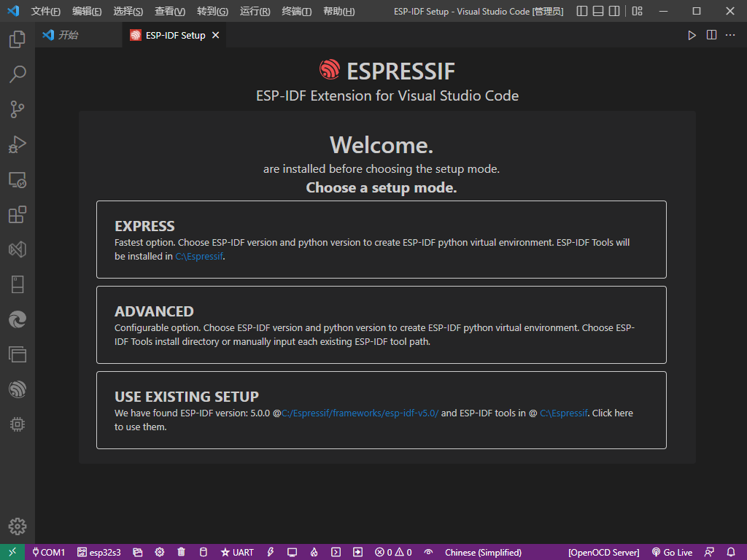Open the Edge browser tools icon in activity bar

click(18, 319)
